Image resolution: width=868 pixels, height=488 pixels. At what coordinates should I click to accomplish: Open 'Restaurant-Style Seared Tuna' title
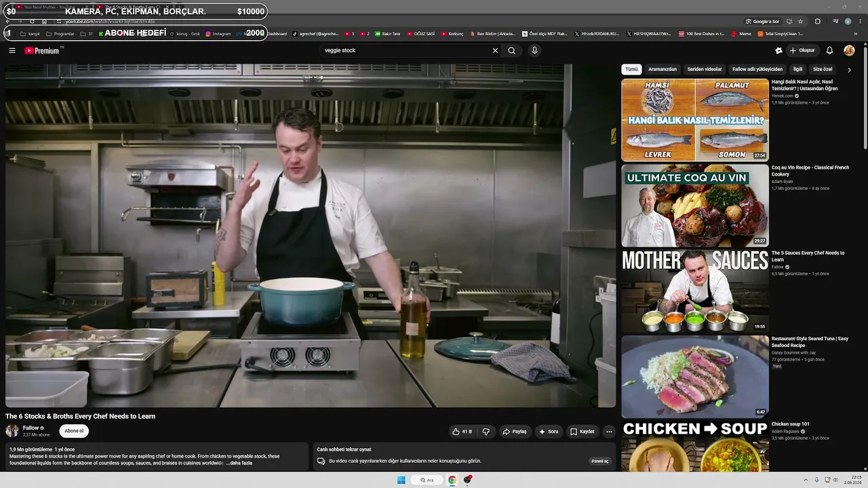point(810,342)
